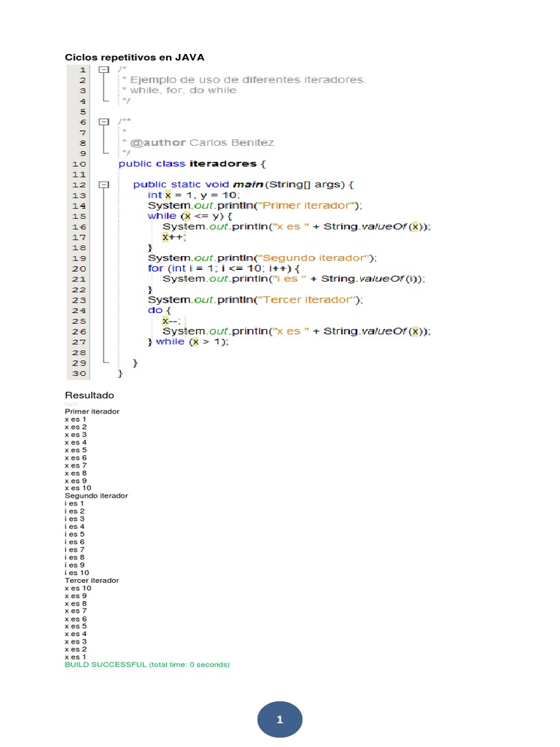Select line number 20 in the gutter
The image size is (560, 747).
79,268
